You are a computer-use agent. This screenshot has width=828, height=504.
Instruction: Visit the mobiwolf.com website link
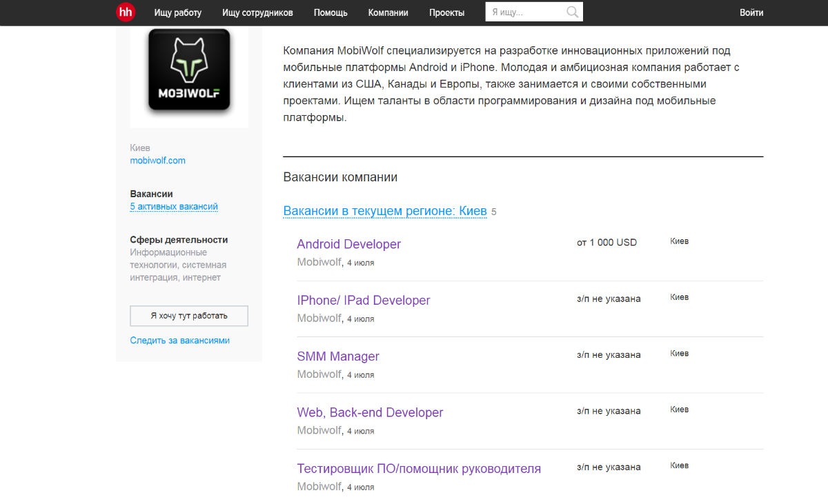pyautogui.click(x=157, y=161)
